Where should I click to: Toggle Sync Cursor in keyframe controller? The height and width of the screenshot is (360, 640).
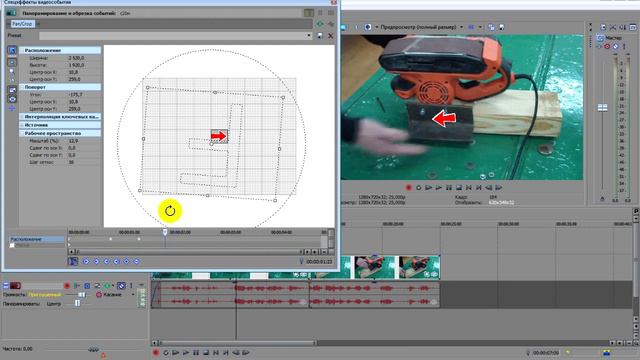pos(73,261)
